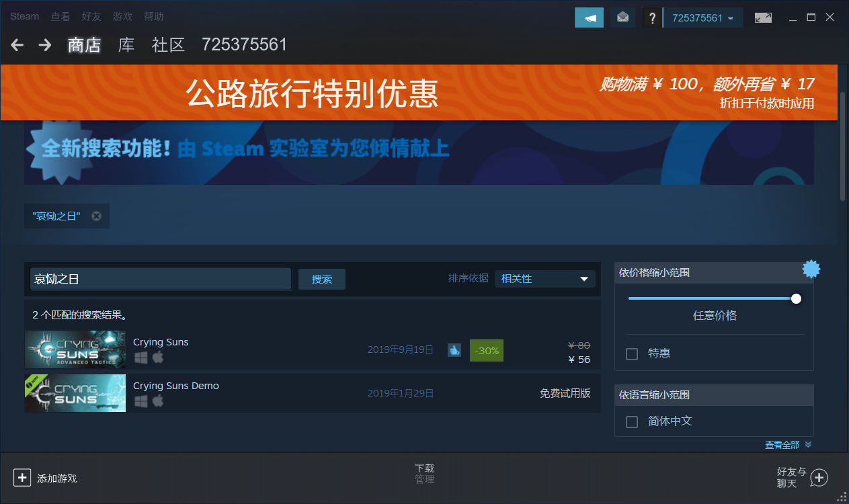
Task: Click the 排序依据 label
Action: pos(469,278)
